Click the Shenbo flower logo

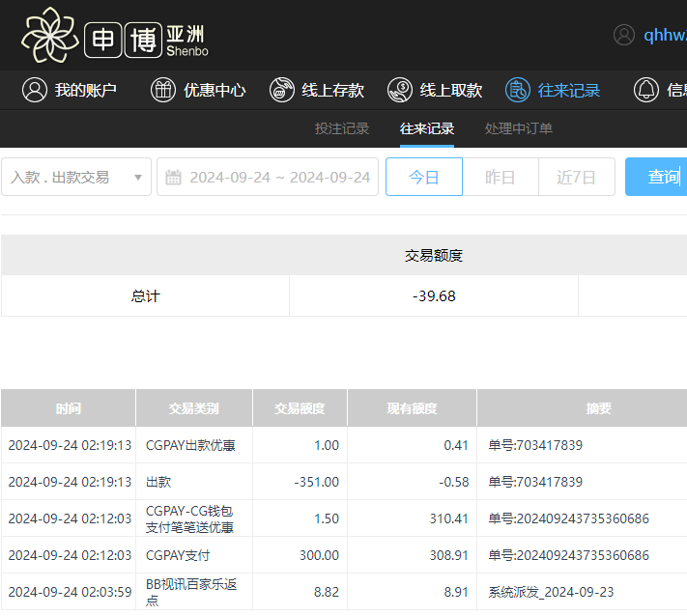[x=49, y=35]
